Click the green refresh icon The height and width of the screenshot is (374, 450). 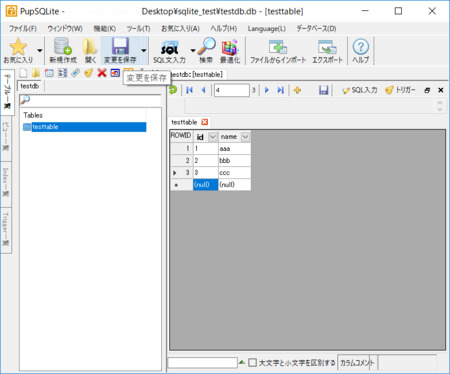[173, 90]
